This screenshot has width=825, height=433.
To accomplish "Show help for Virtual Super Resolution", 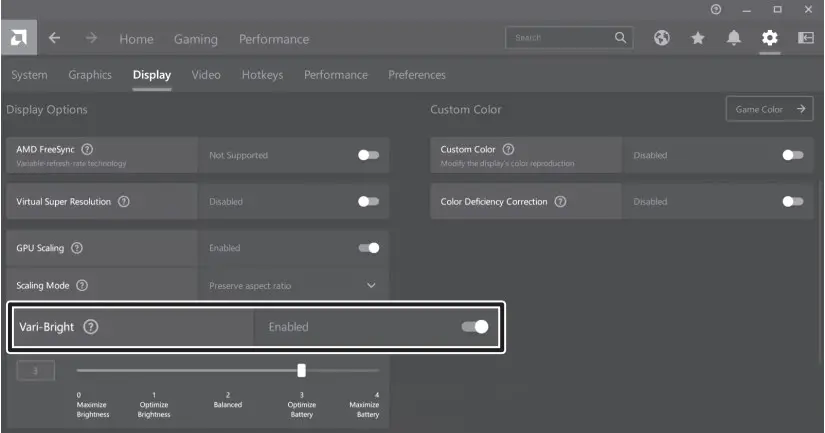I will [124, 202].
